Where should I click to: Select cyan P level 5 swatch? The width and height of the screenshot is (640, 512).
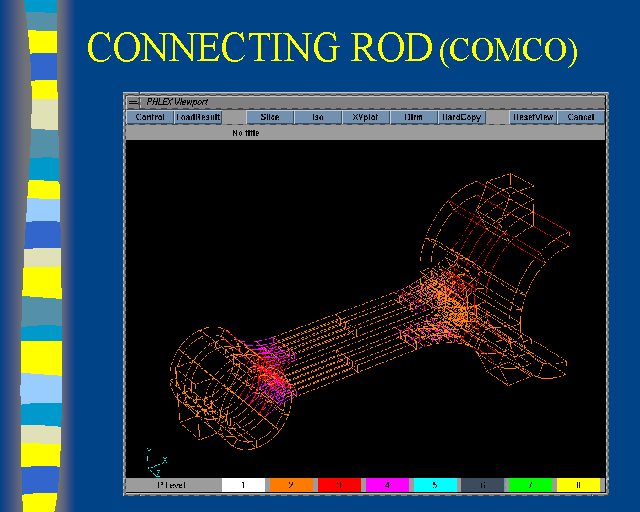(435, 485)
